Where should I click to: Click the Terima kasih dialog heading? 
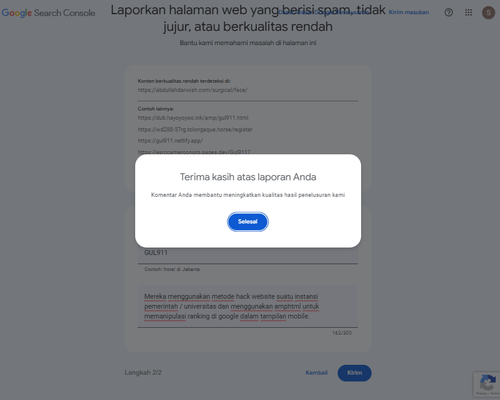click(248, 177)
